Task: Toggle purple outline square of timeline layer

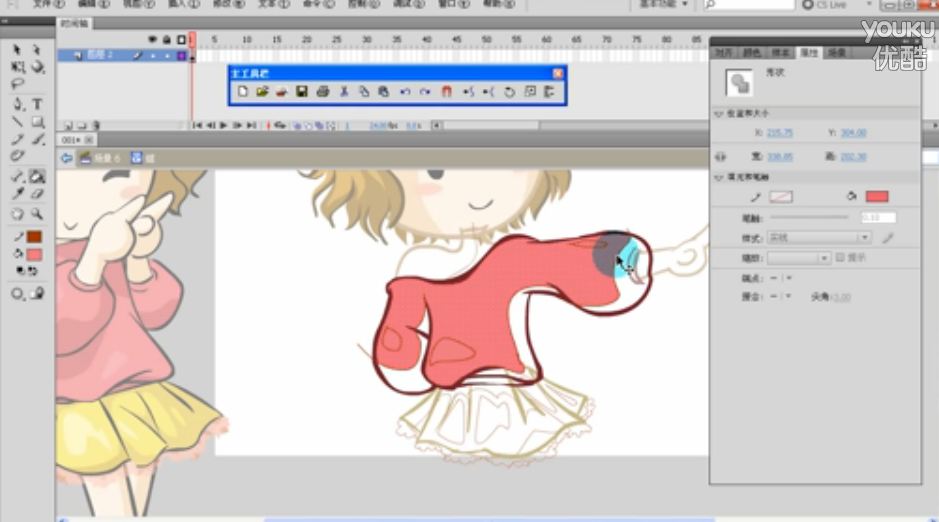Action: [181, 56]
